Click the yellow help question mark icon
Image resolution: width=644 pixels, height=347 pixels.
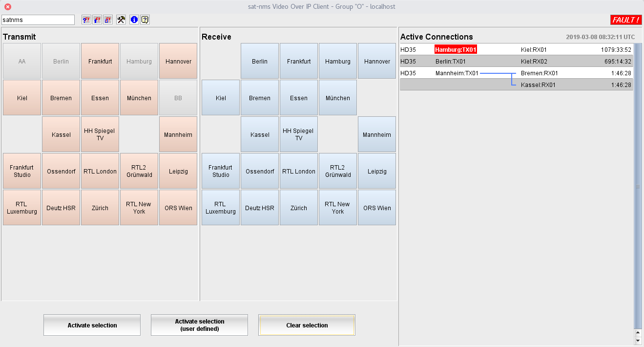click(145, 20)
